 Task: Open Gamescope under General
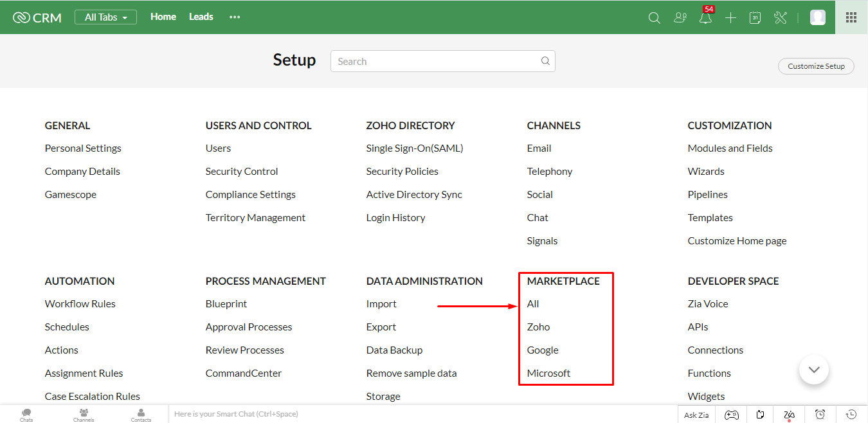[71, 195]
